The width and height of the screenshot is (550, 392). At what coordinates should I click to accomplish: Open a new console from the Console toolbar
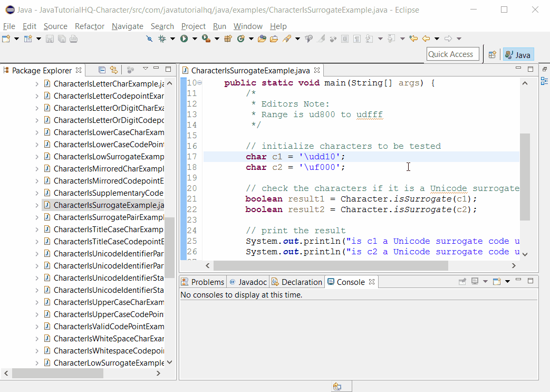[x=496, y=281]
